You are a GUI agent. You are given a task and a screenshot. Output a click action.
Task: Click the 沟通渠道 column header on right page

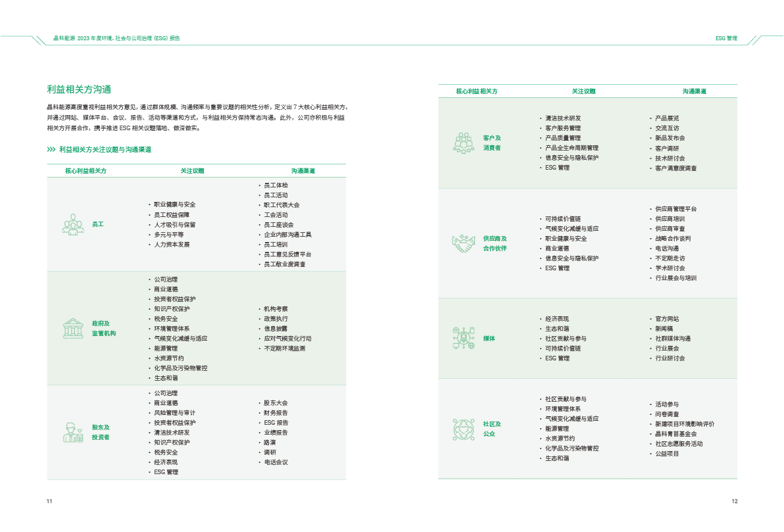[x=694, y=91]
